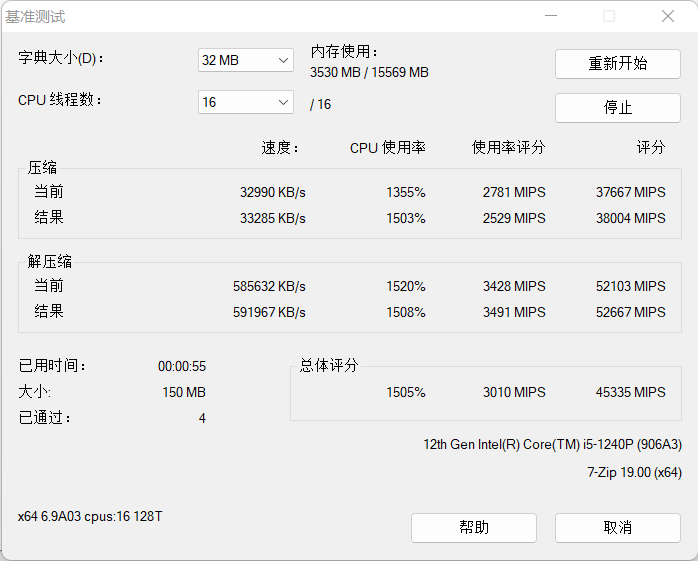The width and height of the screenshot is (698, 561).
Task: Open the dictionary size 32 MB dropdown
Action: coord(246,60)
